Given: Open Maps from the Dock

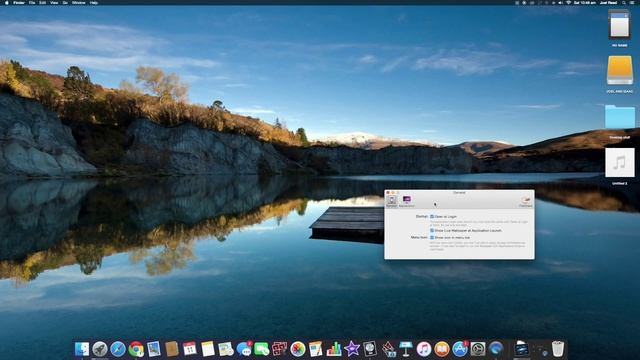Looking at the screenshot, I should 226,349.
